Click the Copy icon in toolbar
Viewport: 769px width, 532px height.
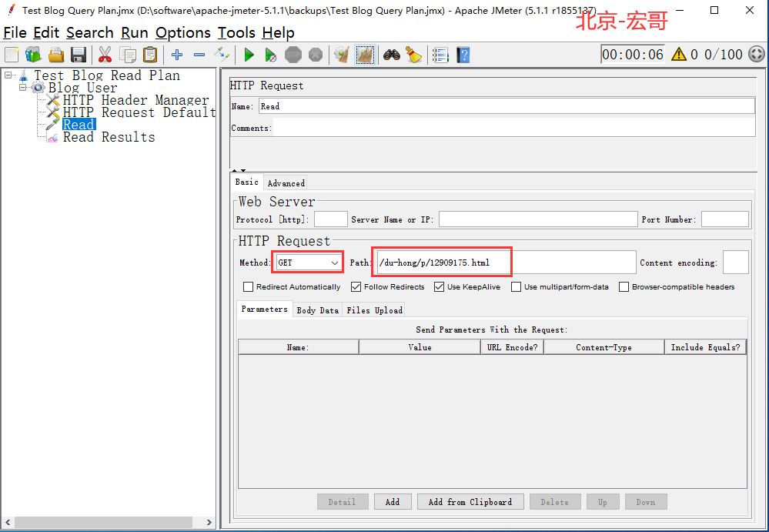tap(128, 55)
